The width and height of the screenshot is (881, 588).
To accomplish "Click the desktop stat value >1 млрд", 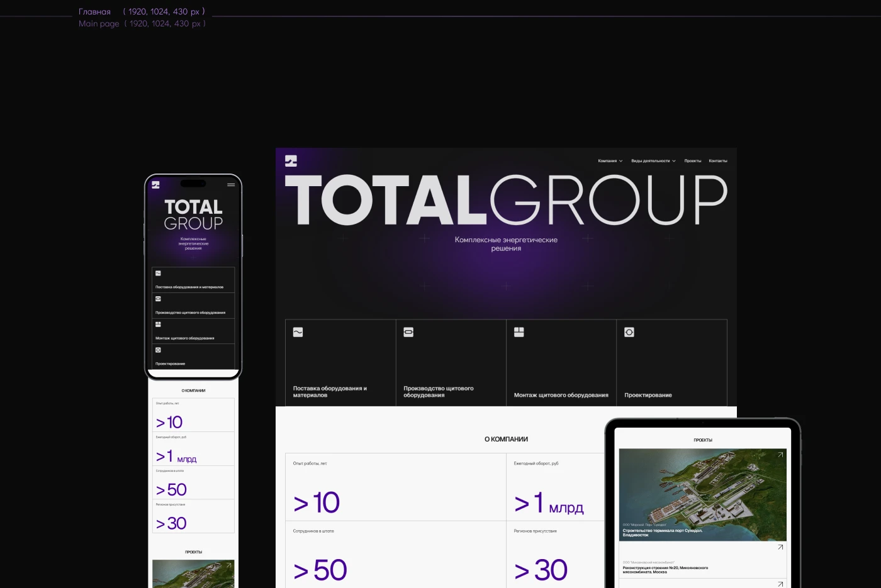I will point(549,503).
